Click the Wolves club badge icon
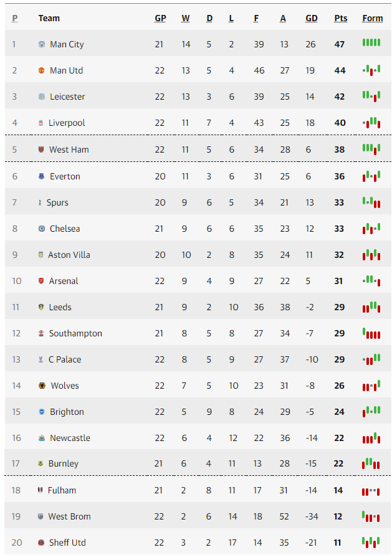The image size is (392, 555). click(x=42, y=386)
